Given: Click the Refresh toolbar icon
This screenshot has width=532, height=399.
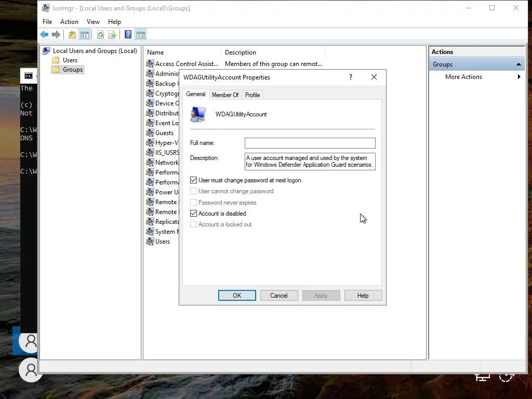Looking at the screenshot, I should [100, 35].
